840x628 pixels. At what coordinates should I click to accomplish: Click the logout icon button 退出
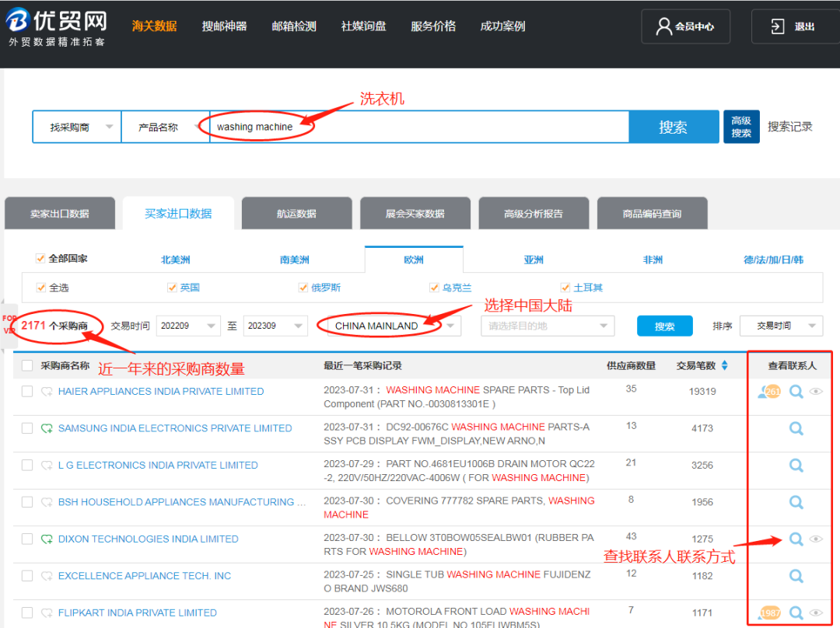coord(778,26)
